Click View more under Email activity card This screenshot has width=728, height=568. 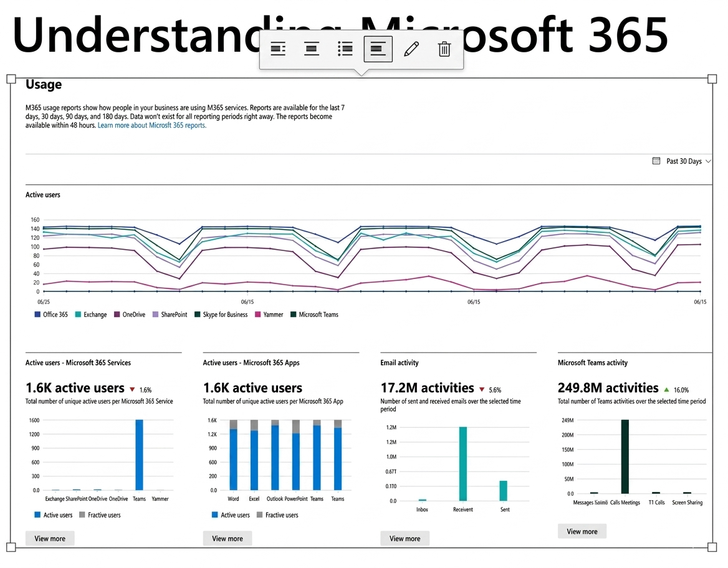coord(405,538)
